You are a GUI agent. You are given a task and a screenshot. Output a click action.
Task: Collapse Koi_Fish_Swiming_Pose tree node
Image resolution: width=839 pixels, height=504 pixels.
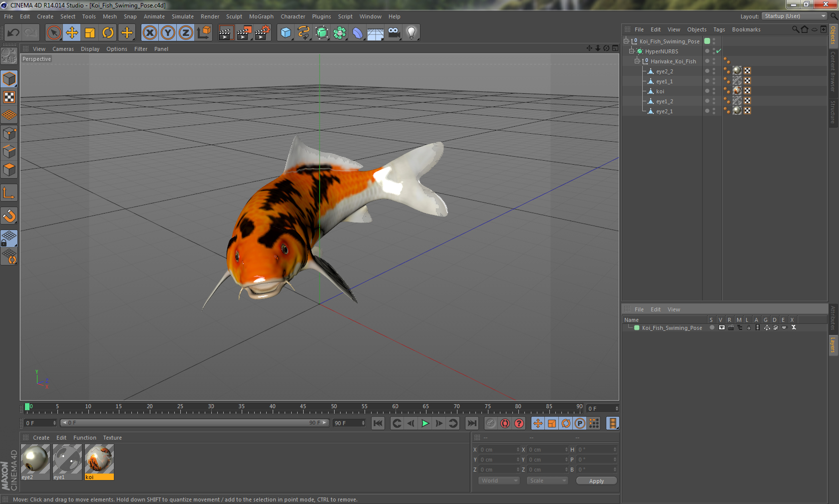click(x=626, y=41)
